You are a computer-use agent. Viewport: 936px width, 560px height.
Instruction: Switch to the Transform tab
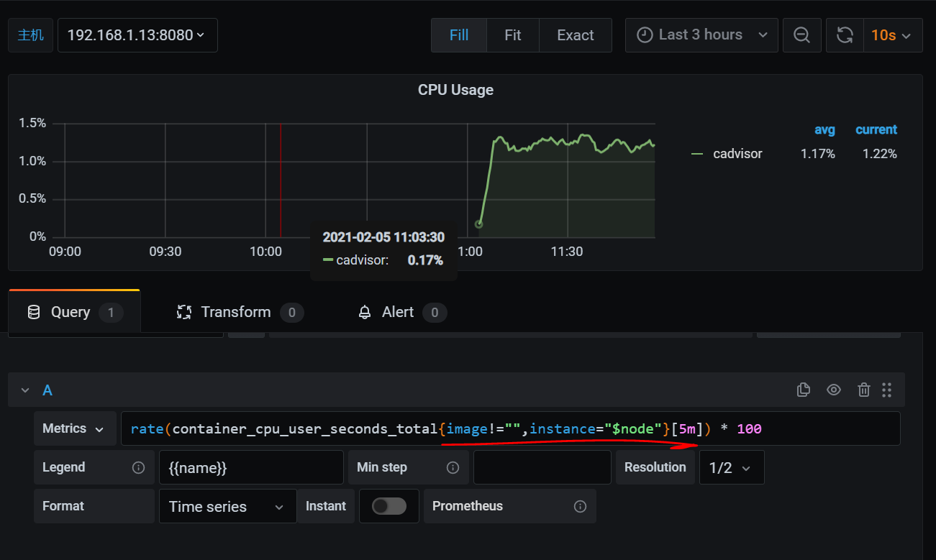click(240, 312)
